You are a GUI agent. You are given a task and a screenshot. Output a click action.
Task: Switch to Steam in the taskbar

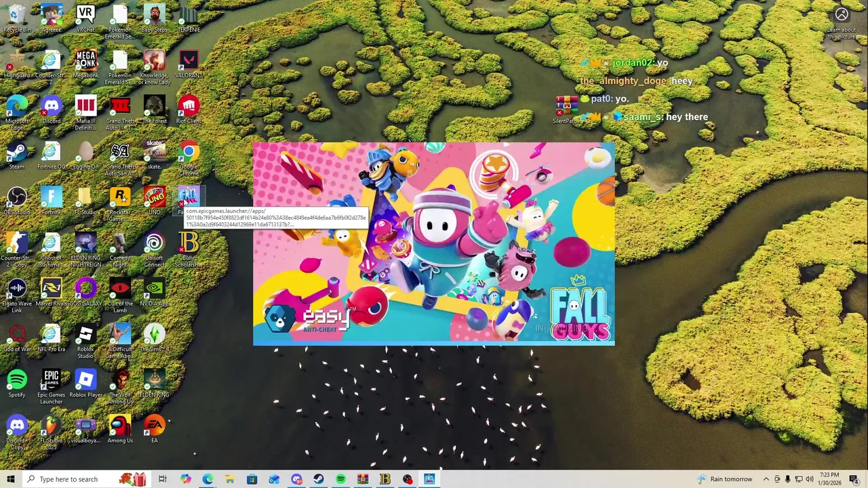coord(318,479)
